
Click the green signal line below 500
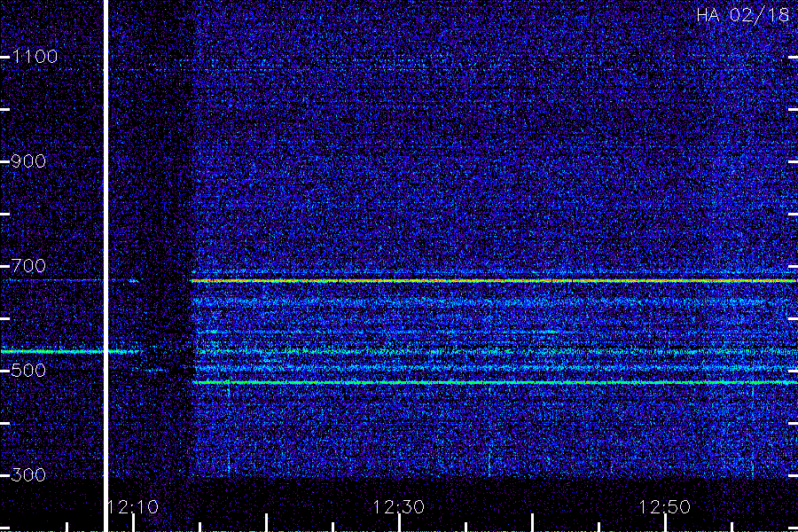tap(495, 382)
